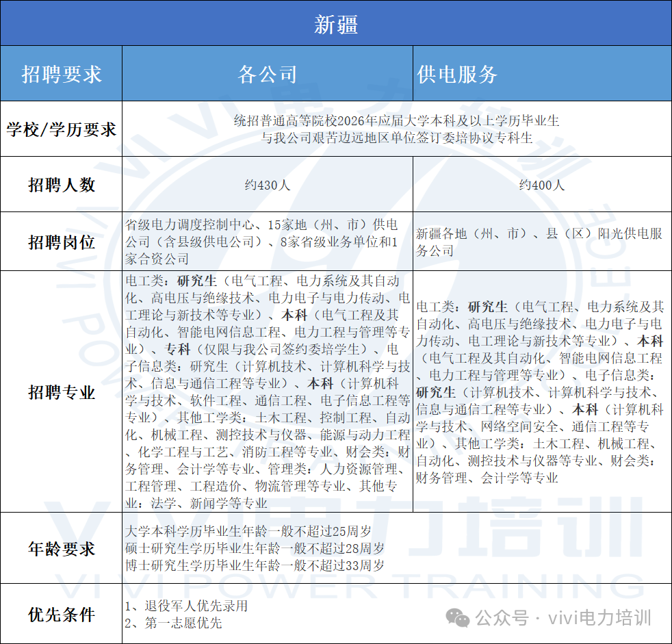Click the 招聘岗位 row label
The width and height of the screenshot is (672, 644).
coord(62,242)
